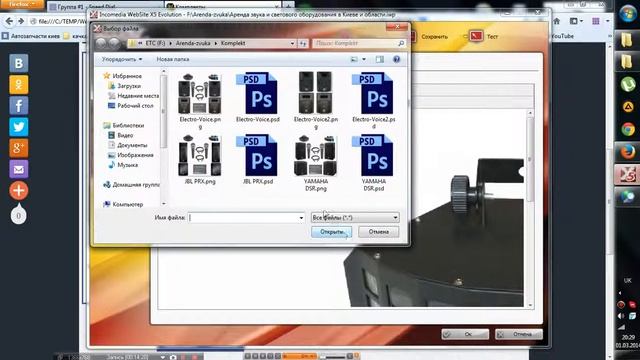The width and height of the screenshot is (640, 360).
Task: Select Избранное in navigation tree
Action: tap(127, 76)
